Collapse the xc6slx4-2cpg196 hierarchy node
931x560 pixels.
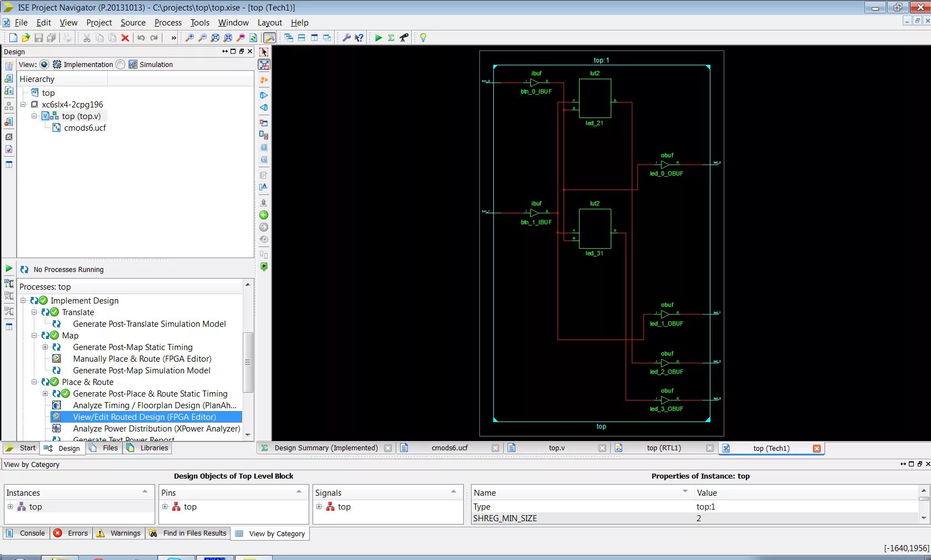[23, 104]
